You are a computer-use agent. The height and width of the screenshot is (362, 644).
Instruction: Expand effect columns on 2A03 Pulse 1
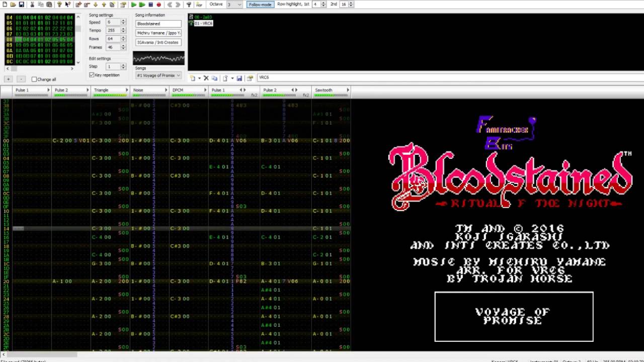click(x=48, y=90)
